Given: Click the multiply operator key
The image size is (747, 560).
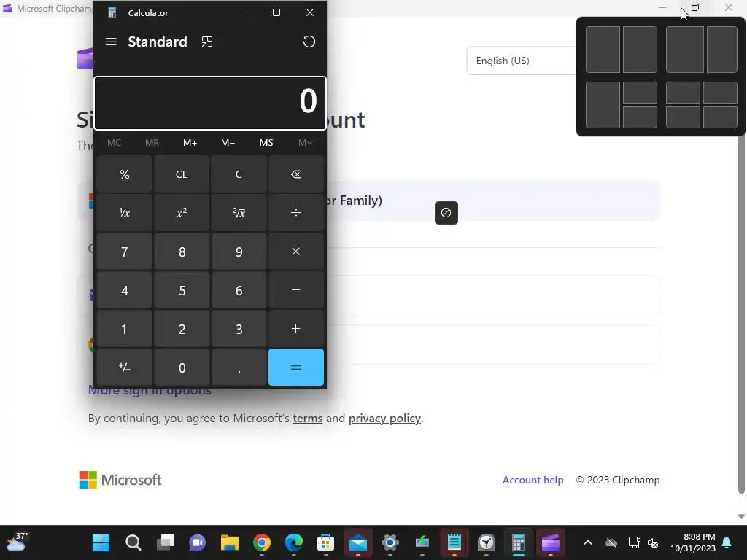Looking at the screenshot, I should click(296, 252).
